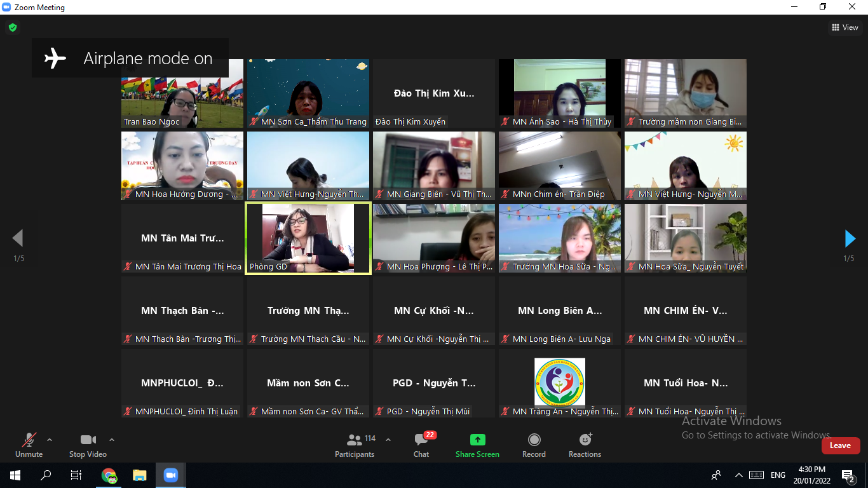This screenshot has width=868, height=488.
Task: Open File Explorer in the taskbar
Action: [x=140, y=475]
